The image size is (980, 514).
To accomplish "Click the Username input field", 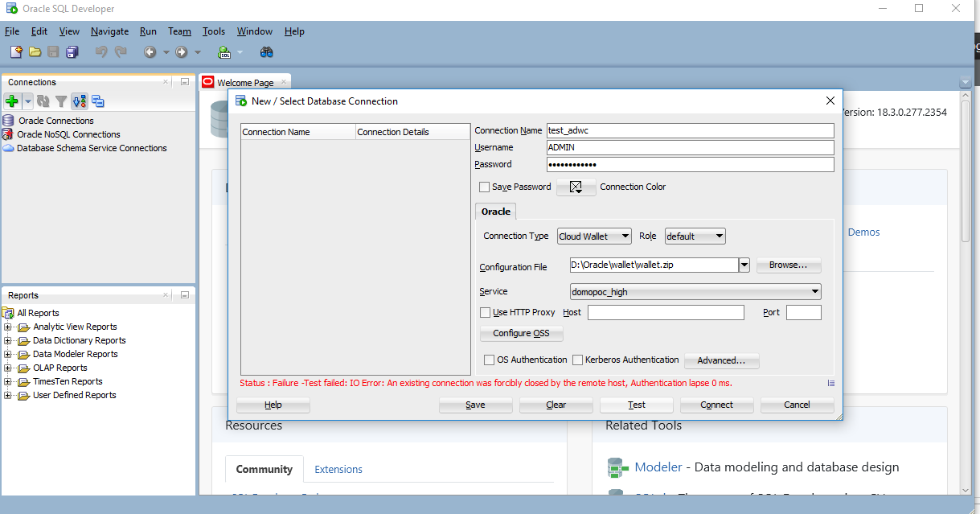I will pyautogui.click(x=691, y=147).
